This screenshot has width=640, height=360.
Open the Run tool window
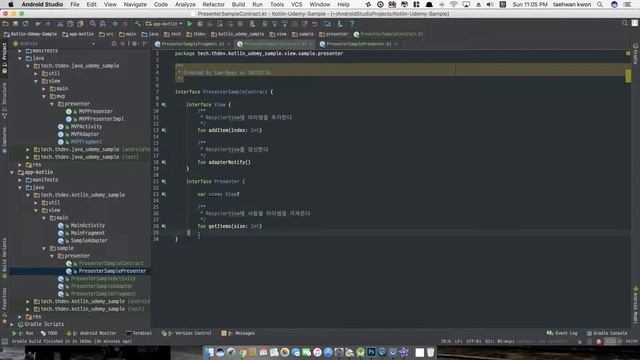(x=23, y=333)
